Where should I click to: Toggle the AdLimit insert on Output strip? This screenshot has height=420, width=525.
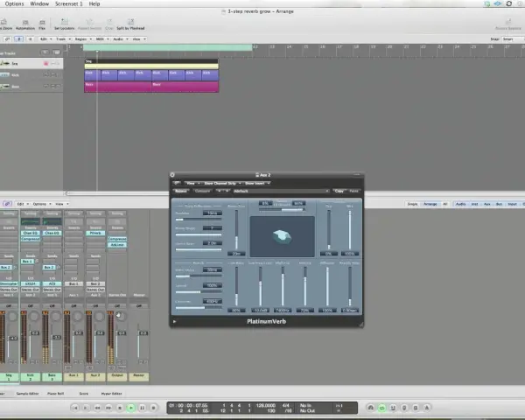117,245
